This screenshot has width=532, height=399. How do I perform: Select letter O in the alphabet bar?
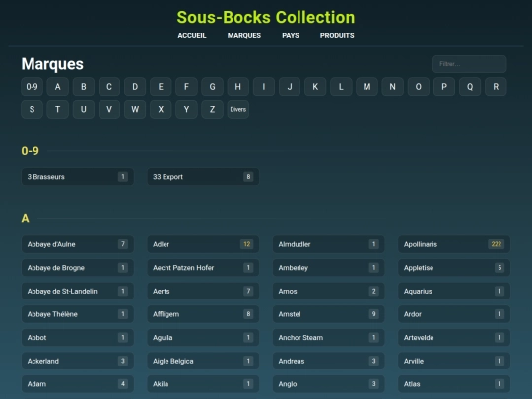coord(419,87)
